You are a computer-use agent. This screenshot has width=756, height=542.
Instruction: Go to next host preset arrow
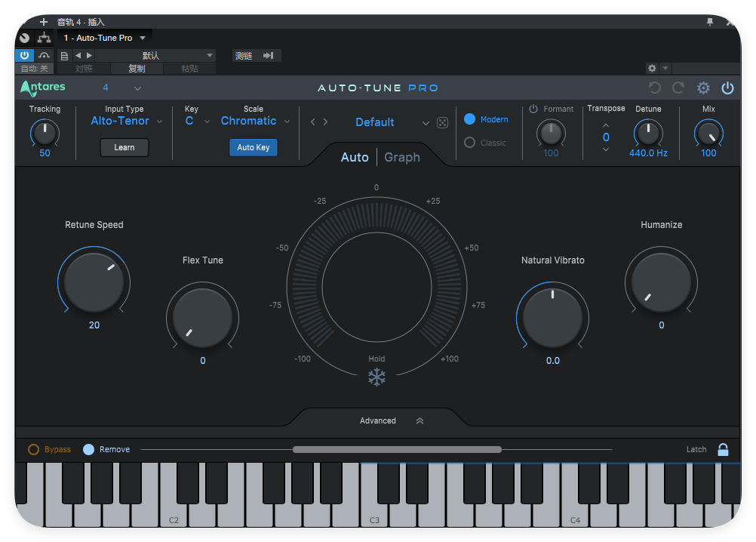click(89, 55)
